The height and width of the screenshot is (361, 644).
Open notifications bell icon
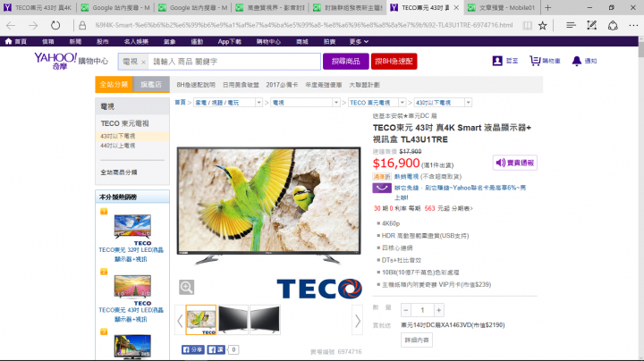point(577,61)
